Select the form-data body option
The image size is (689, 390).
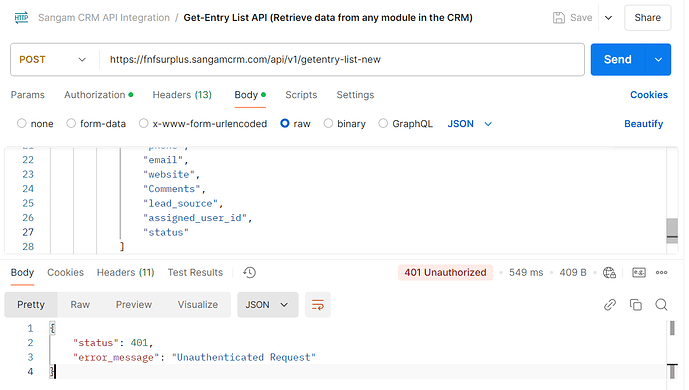(96, 124)
